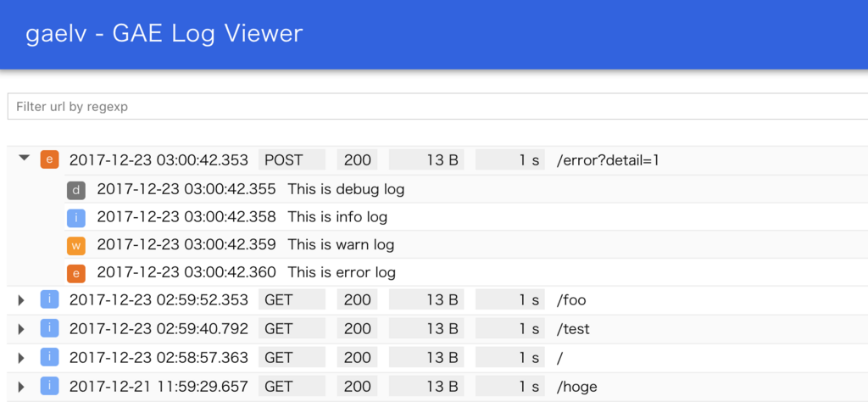Viewport: 868px width, 402px height.
Task: Click the debug level 'd' icon
Action: pos(76,191)
